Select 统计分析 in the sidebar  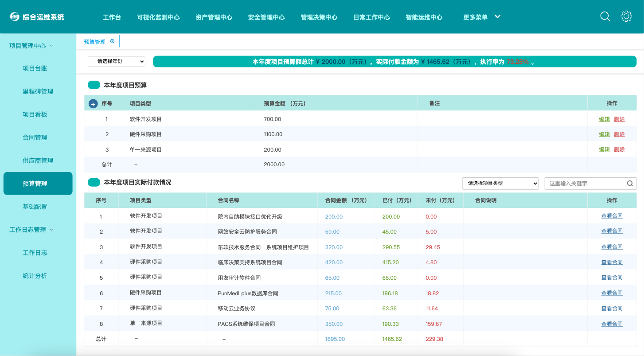[x=35, y=276]
